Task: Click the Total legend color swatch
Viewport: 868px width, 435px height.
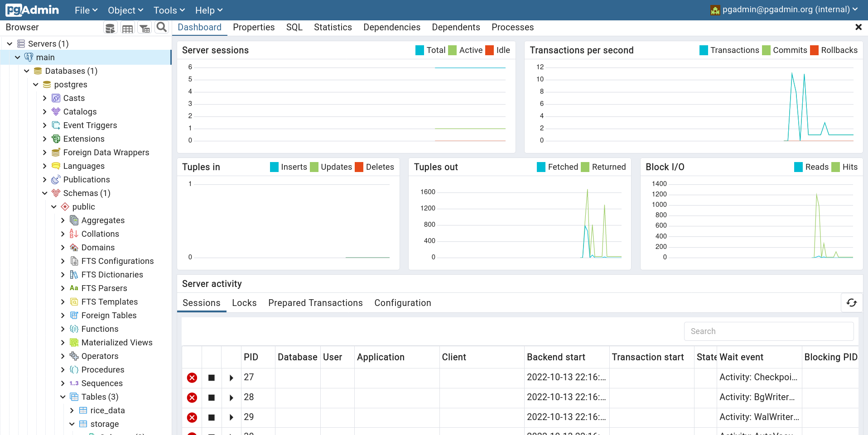Action: click(x=420, y=50)
